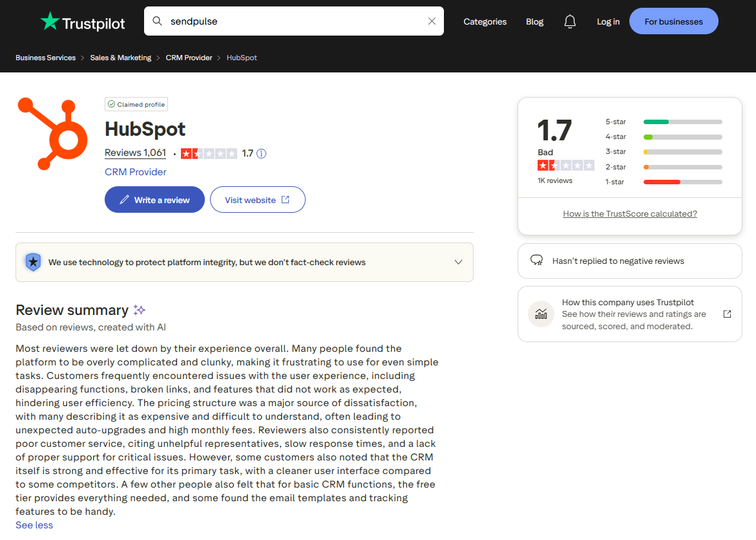Open the Categories menu

tap(485, 21)
